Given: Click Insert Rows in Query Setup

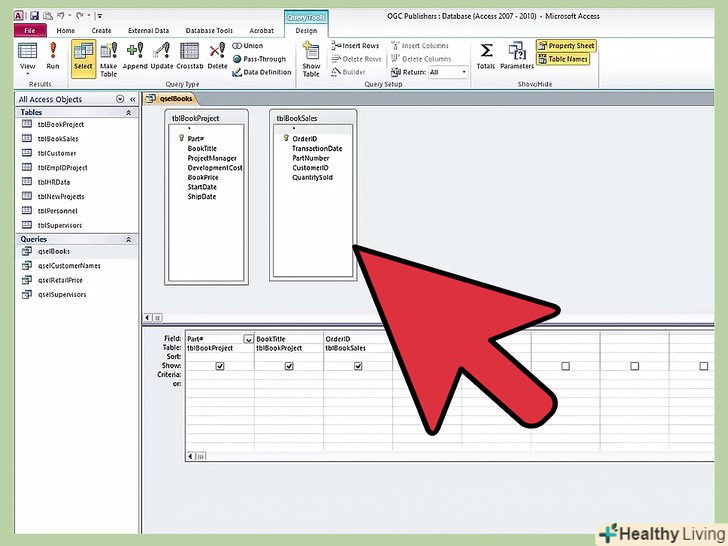Looking at the screenshot, I should [x=355, y=46].
